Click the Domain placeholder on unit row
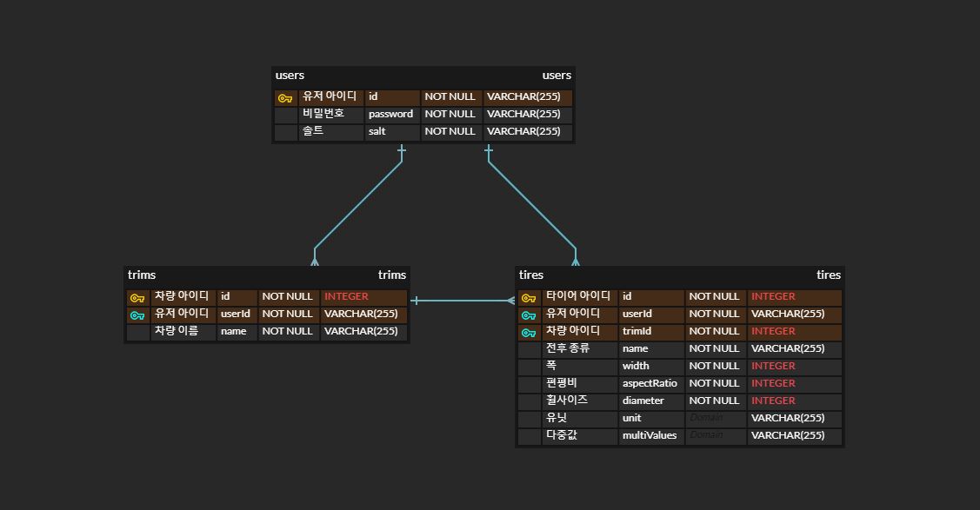The width and height of the screenshot is (980, 510). pos(713,418)
